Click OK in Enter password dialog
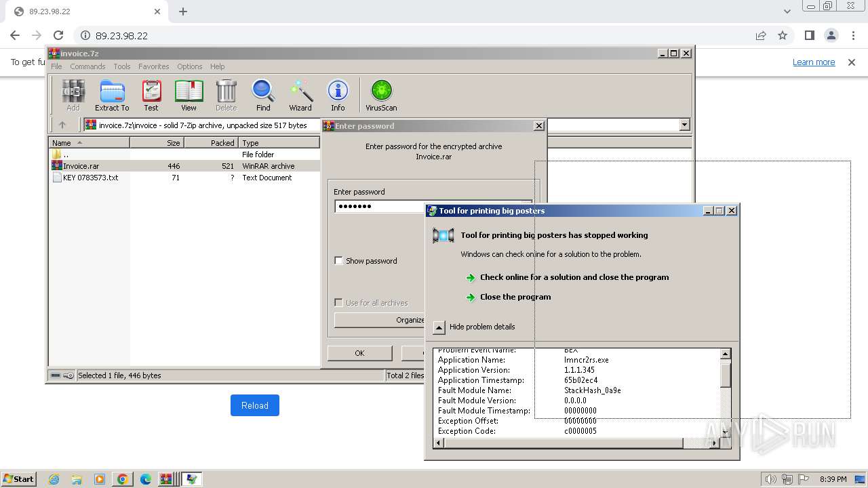Viewport: 868px width, 488px height. point(359,352)
